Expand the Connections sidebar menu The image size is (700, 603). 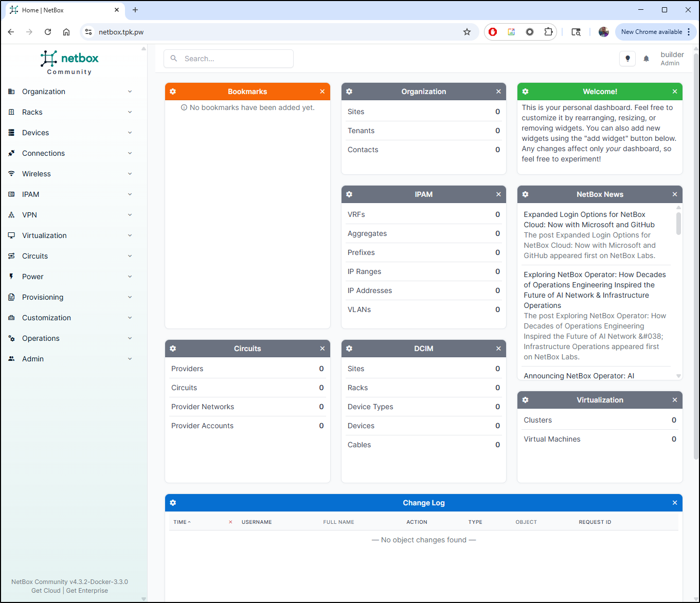pyautogui.click(x=70, y=153)
